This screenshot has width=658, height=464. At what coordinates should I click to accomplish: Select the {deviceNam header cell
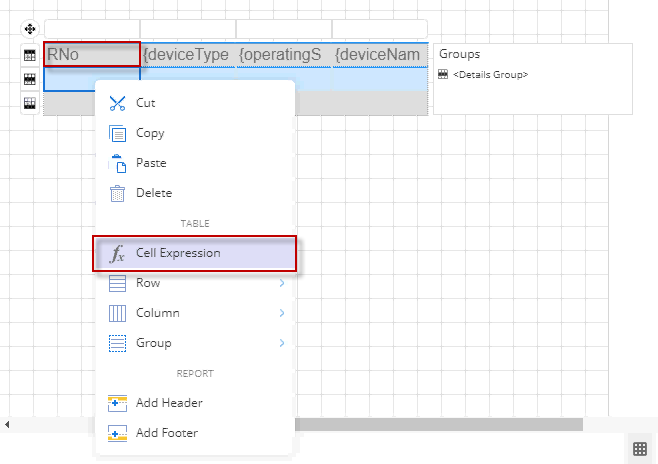click(x=380, y=55)
